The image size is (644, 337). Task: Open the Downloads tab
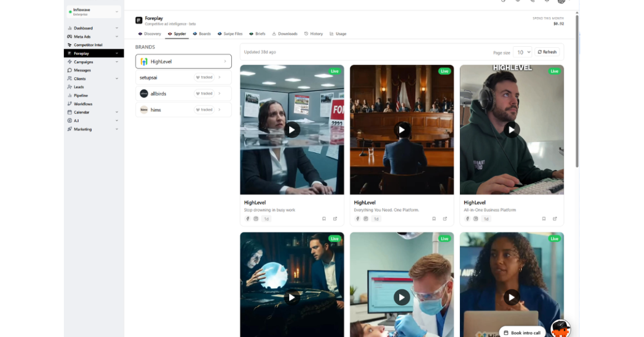point(285,34)
